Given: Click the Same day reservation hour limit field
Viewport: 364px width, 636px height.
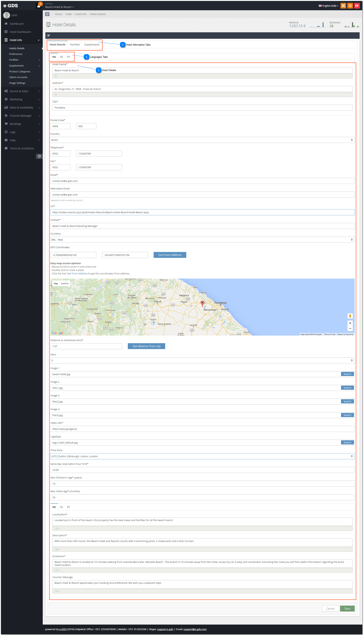Looking at the screenshot, I should tap(202, 470).
